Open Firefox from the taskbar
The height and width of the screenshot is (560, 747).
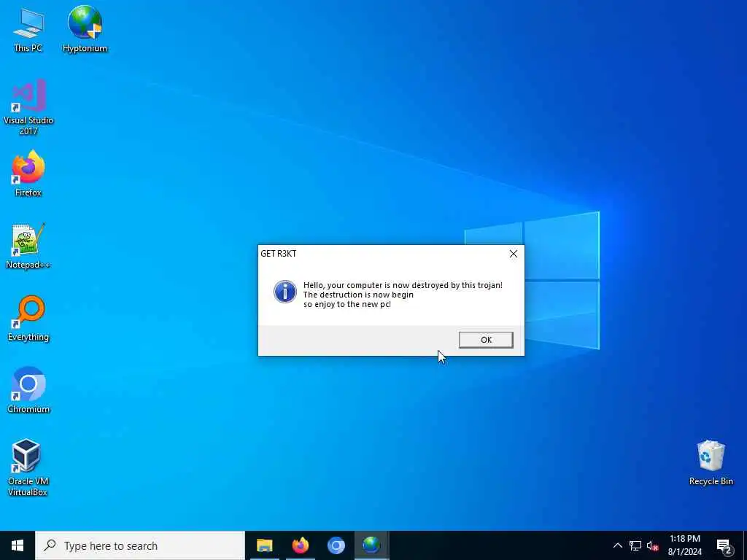click(300, 545)
